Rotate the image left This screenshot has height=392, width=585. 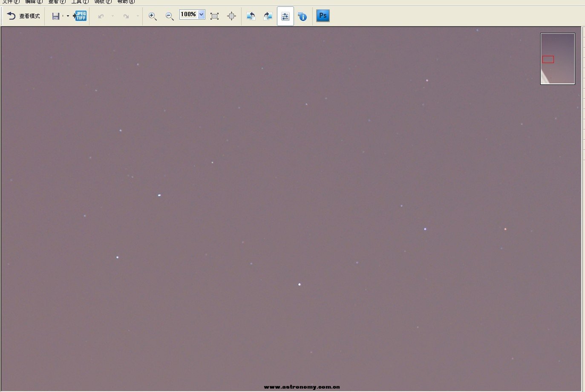coord(251,16)
